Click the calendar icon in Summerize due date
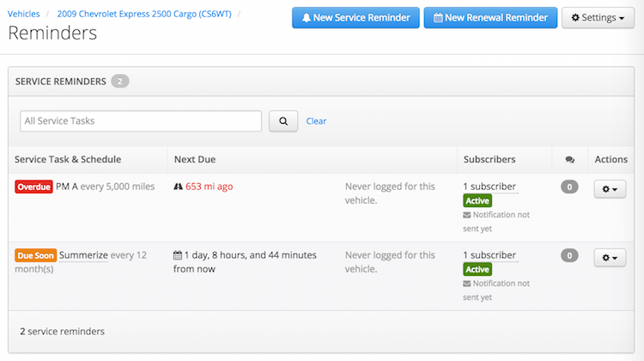 coord(178,255)
